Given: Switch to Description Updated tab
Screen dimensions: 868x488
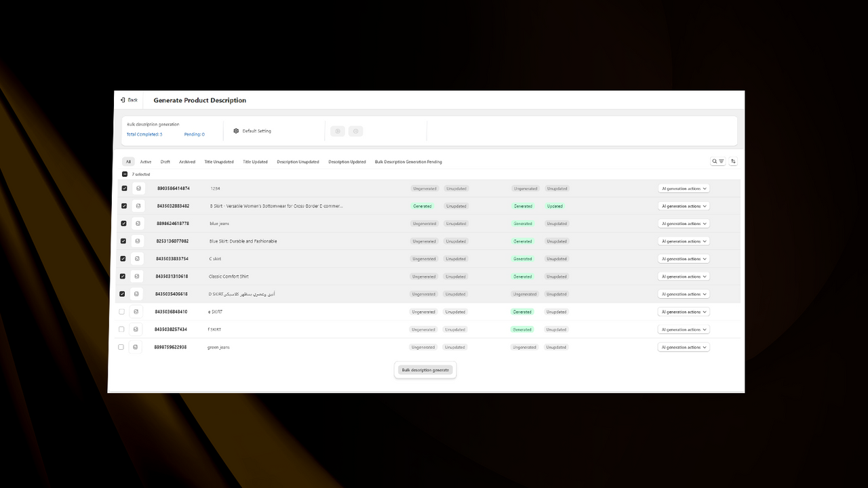Looking at the screenshot, I should (x=347, y=162).
